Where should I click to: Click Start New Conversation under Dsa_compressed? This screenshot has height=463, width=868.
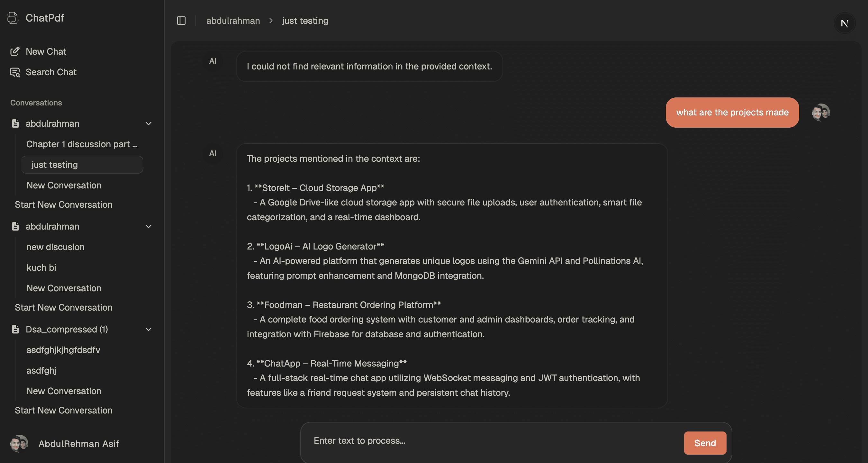[x=64, y=410]
